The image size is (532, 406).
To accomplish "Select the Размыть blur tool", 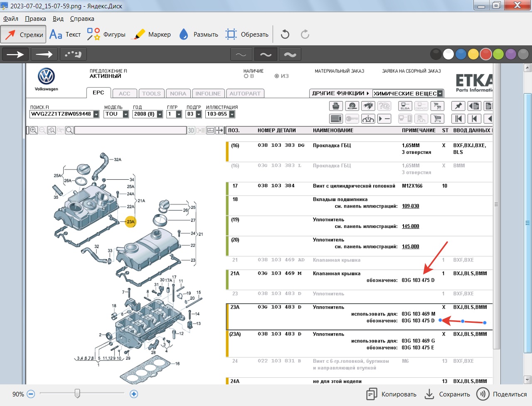I will [198, 35].
